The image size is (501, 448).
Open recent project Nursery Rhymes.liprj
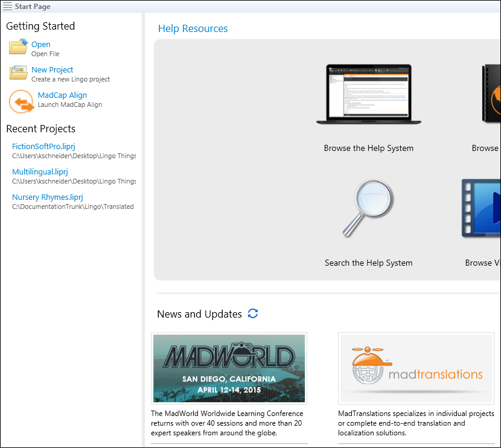(x=48, y=197)
